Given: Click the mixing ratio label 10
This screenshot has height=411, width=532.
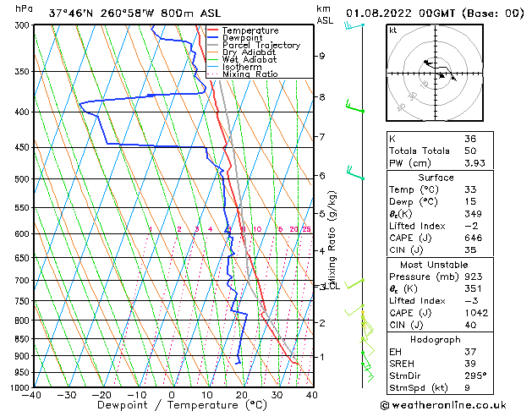Looking at the screenshot, I should click(257, 229).
